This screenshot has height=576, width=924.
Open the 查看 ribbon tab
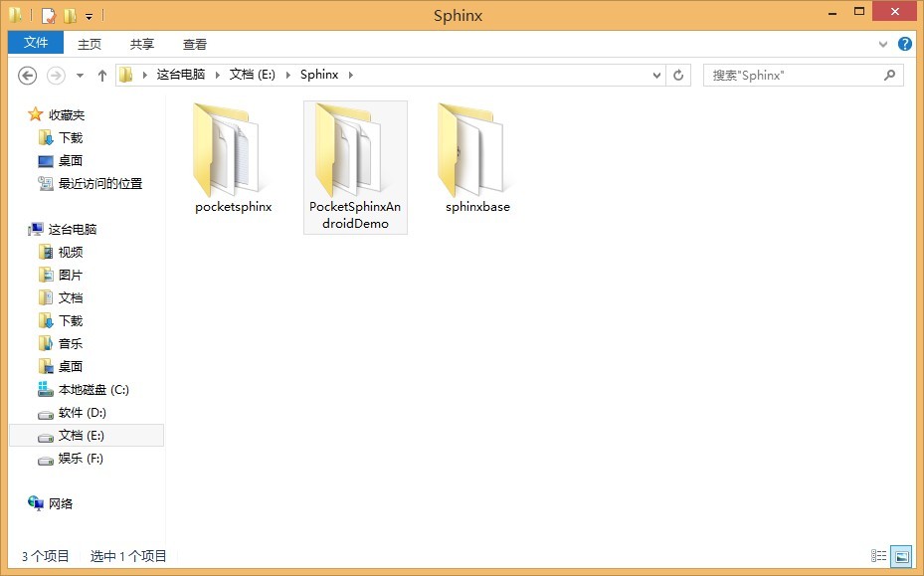tap(195, 44)
